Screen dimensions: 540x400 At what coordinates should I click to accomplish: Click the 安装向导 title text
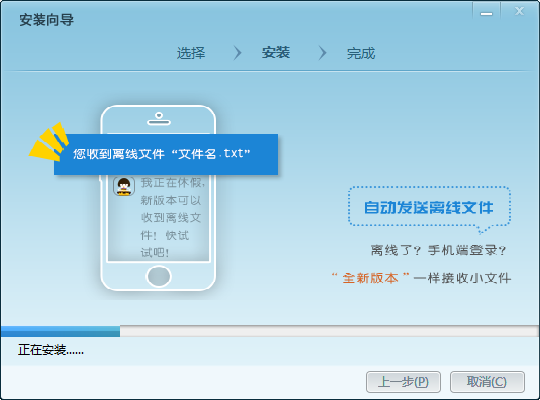[x=46, y=20]
